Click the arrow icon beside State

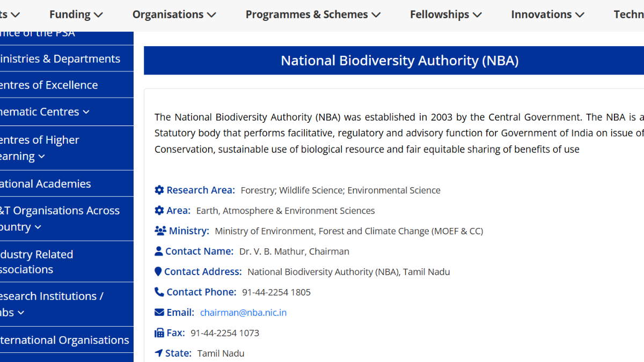(x=159, y=353)
